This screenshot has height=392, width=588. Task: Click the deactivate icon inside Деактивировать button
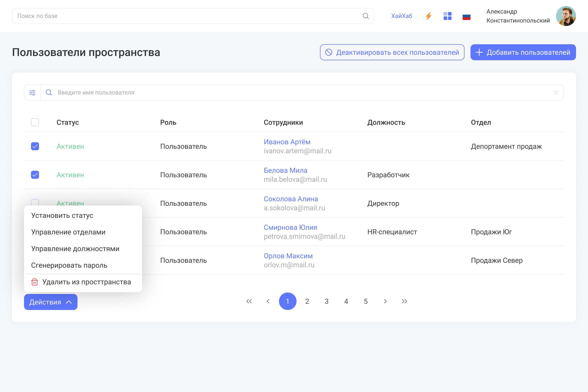[329, 52]
